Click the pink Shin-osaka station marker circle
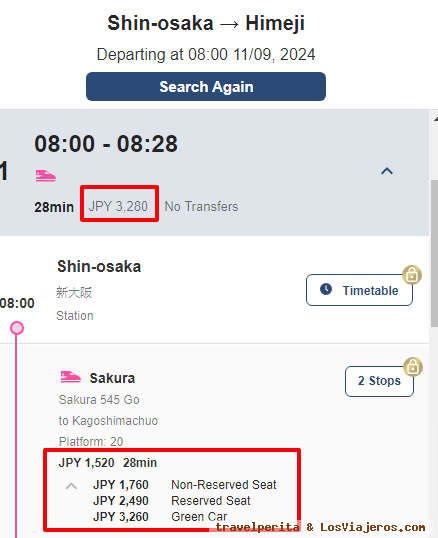Image resolution: width=438 pixels, height=538 pixels. point(17,328)
